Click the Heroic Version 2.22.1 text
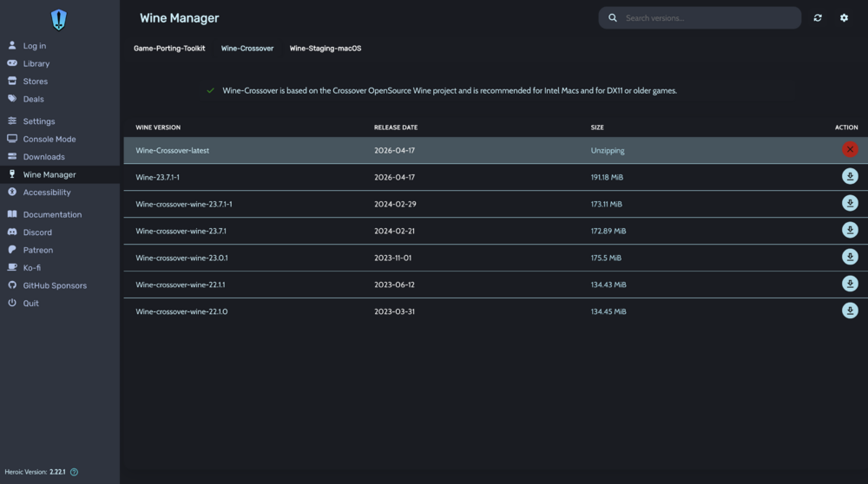 point(35,472)
